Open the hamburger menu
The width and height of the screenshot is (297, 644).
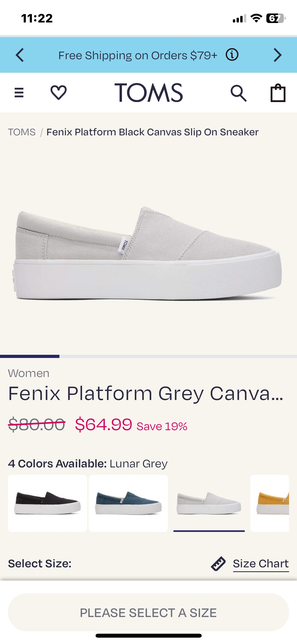pos(19,93)
